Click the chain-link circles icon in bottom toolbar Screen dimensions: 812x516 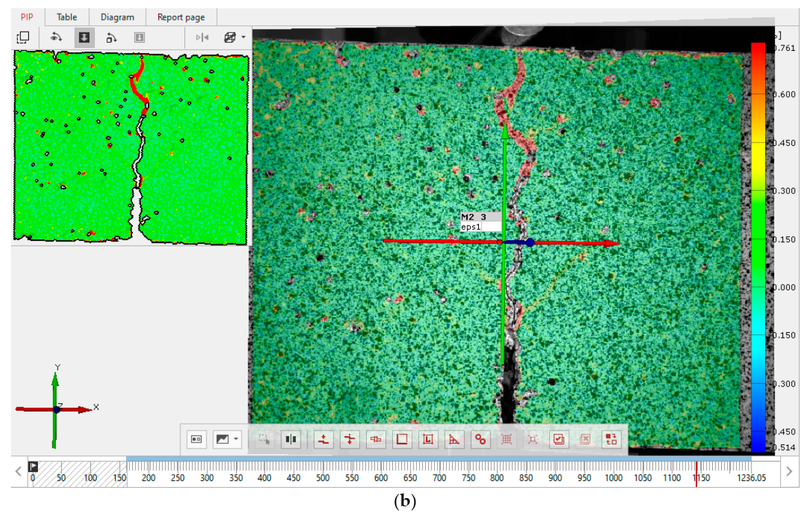tap(480, 439)
